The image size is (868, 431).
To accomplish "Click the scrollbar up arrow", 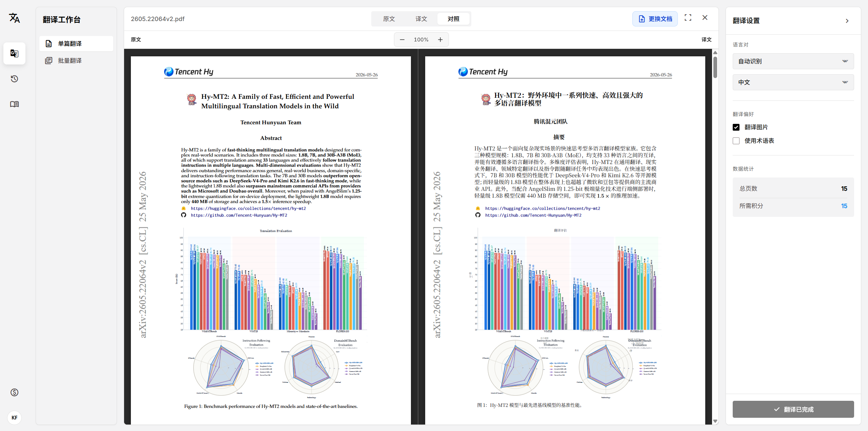I will pyautogui.click(x=715, y=52).
